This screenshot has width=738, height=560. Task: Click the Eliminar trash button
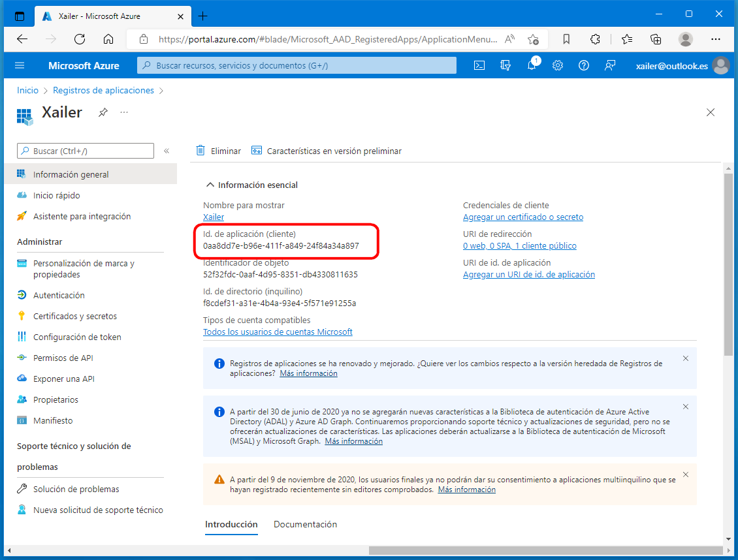tap(218, 151)
